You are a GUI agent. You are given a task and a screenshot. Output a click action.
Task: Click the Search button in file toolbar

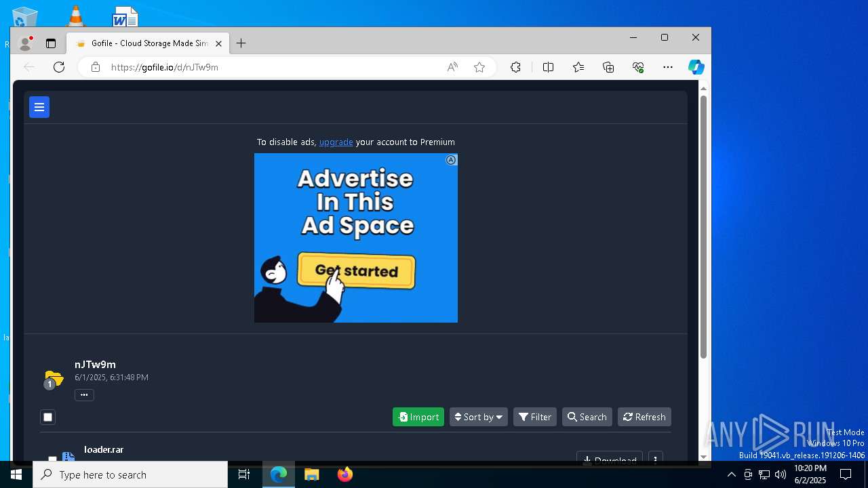(x=587, y=417)
